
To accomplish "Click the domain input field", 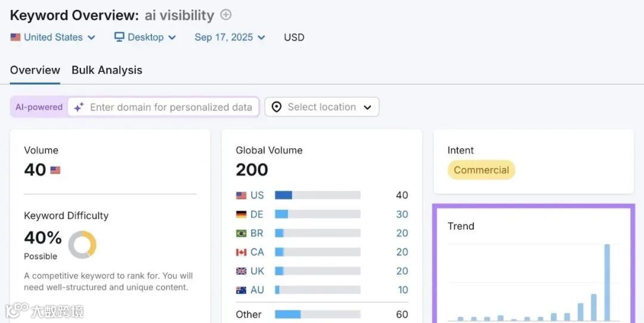I will [x=171, y=107].
